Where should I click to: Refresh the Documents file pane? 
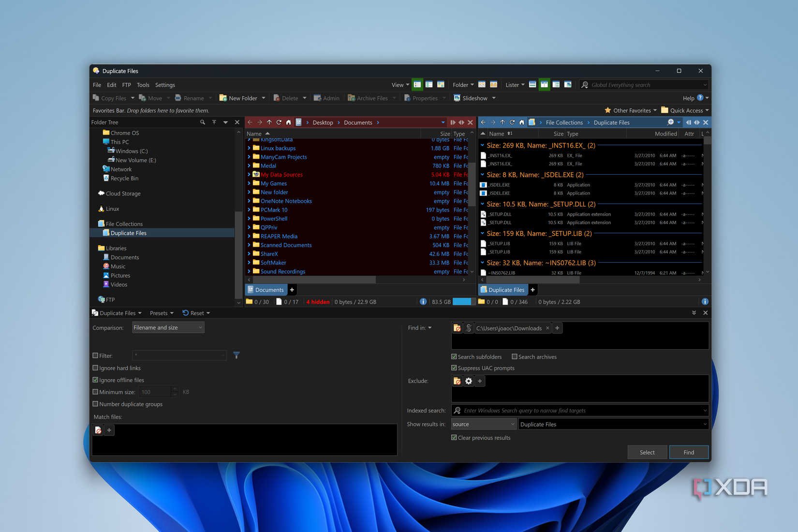(x=279, y=122)
